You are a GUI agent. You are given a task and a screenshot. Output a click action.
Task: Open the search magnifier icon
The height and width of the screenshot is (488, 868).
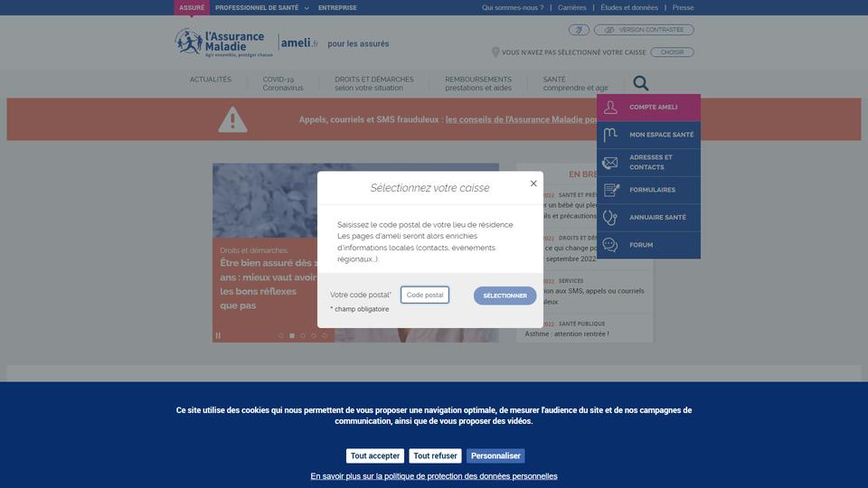pos(640,83)
